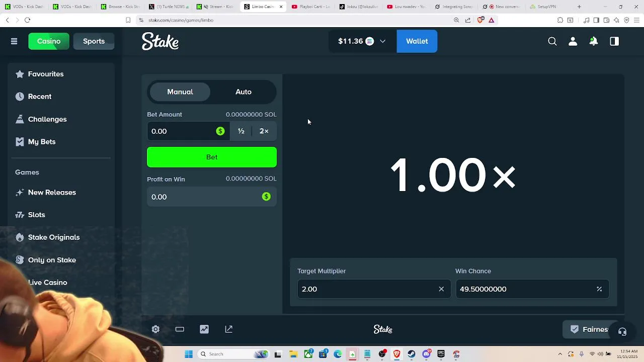Viewport: 644px width, 362px height.
Task: Toggle theatre mode rectangle icon
Action: [x=180, y=329]
